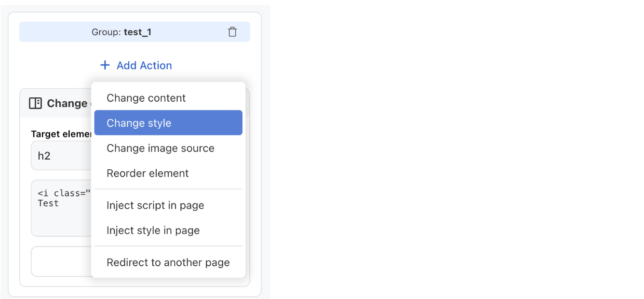Click the columns icon next to the Change heading
The width and height of the screenshot is (644, 299).
(36, 103)
